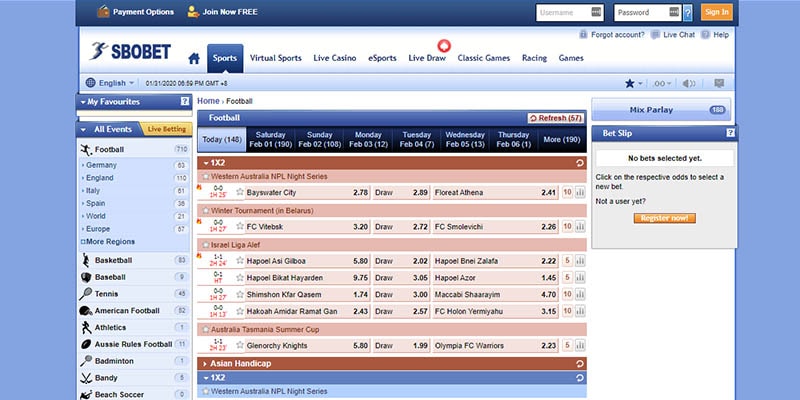The image size is (800, 400).
Task: Open the Mix Parlay button
Action: (661, 110)
